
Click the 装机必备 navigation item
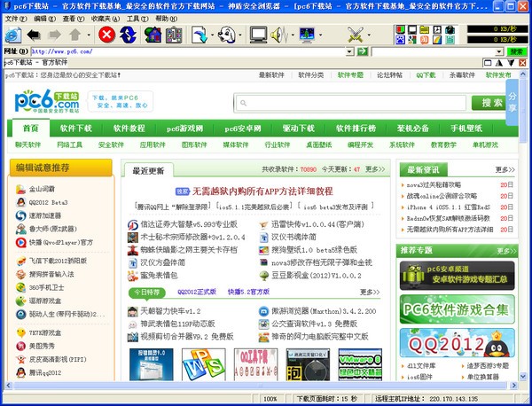413,129
